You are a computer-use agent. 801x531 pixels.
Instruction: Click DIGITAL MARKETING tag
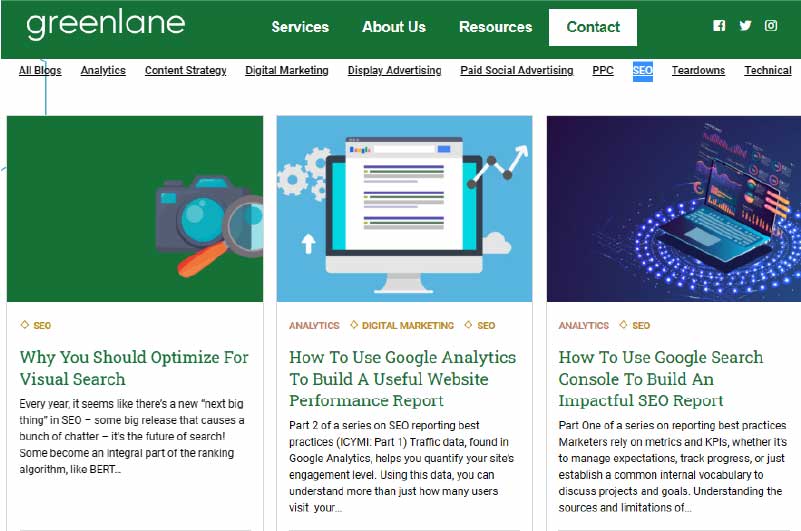408,326
